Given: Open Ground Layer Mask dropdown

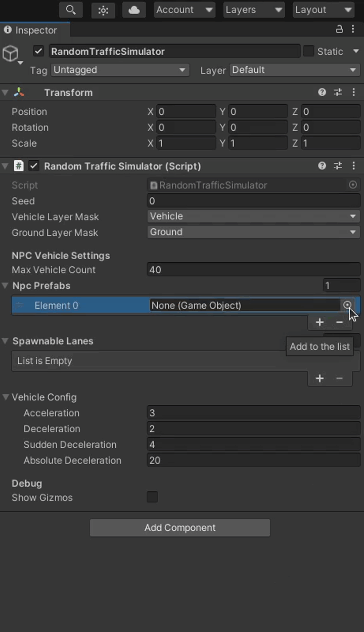Looking at the screenshot, I should point(254,232).
